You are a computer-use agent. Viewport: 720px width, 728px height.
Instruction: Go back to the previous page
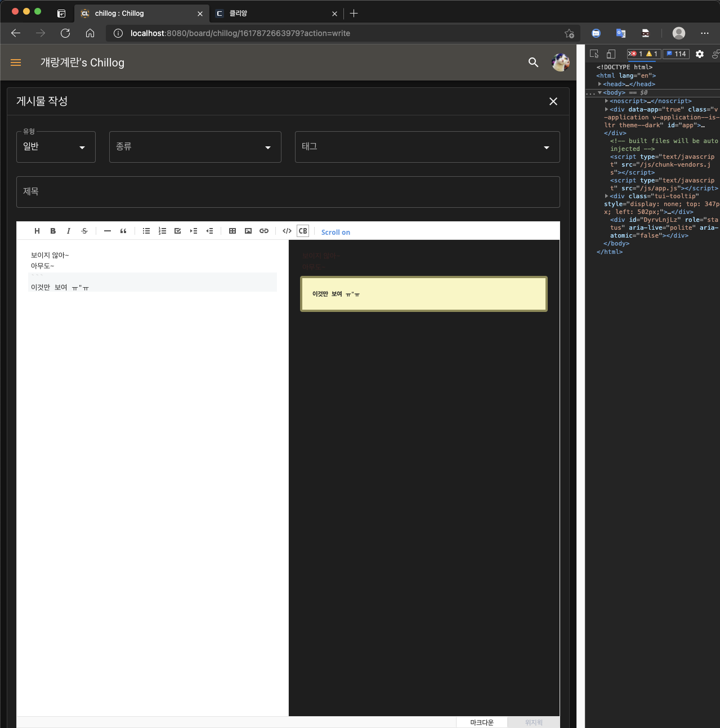16,33
